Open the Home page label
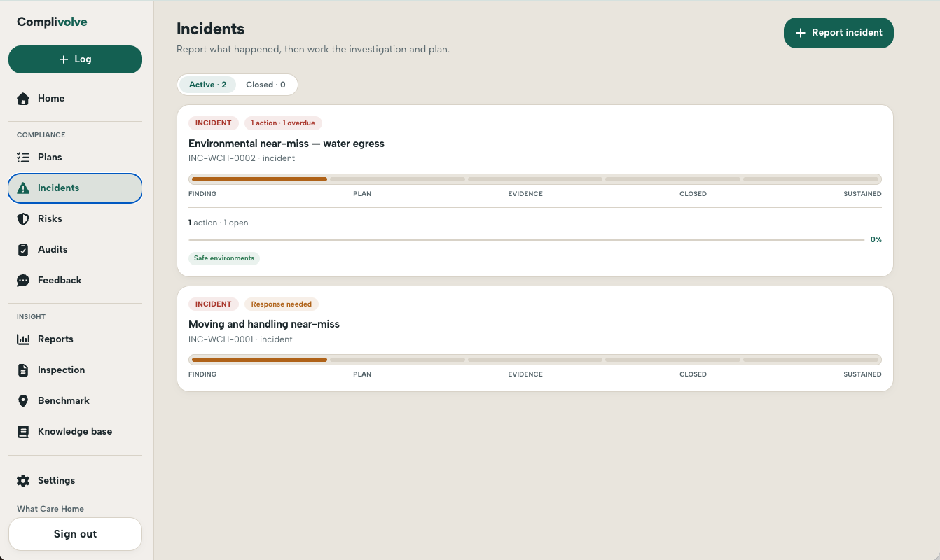This screenshot has height=560, width=940. (x=51, y=99)
